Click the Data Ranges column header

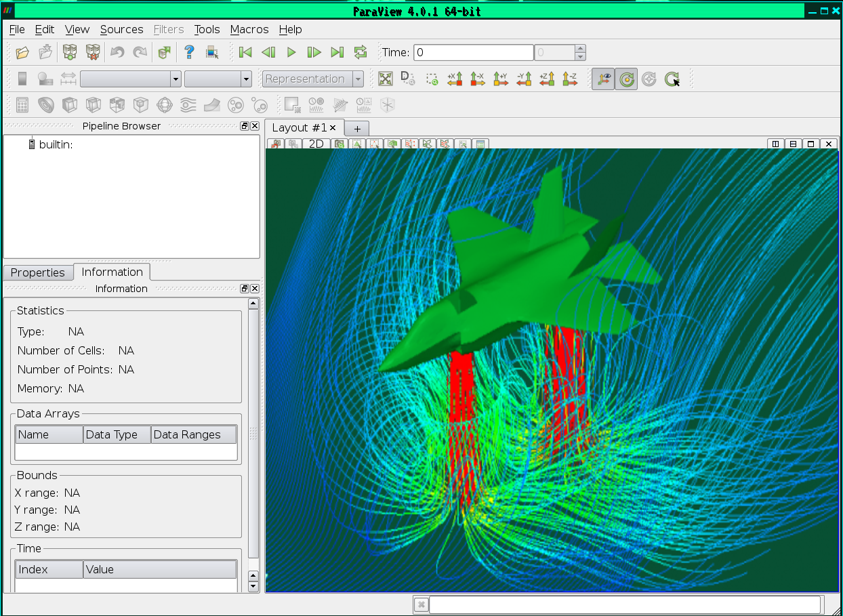tap(194, 434)
